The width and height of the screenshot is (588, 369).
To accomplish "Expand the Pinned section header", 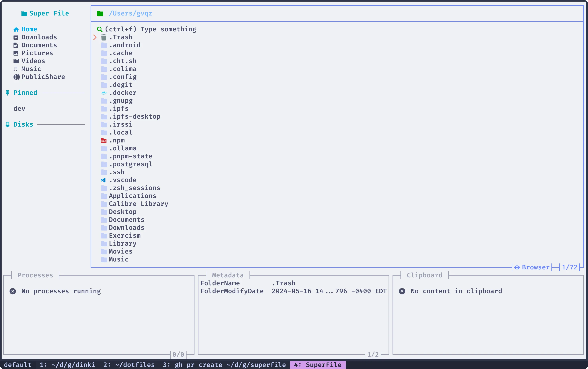I will [25, 92].
